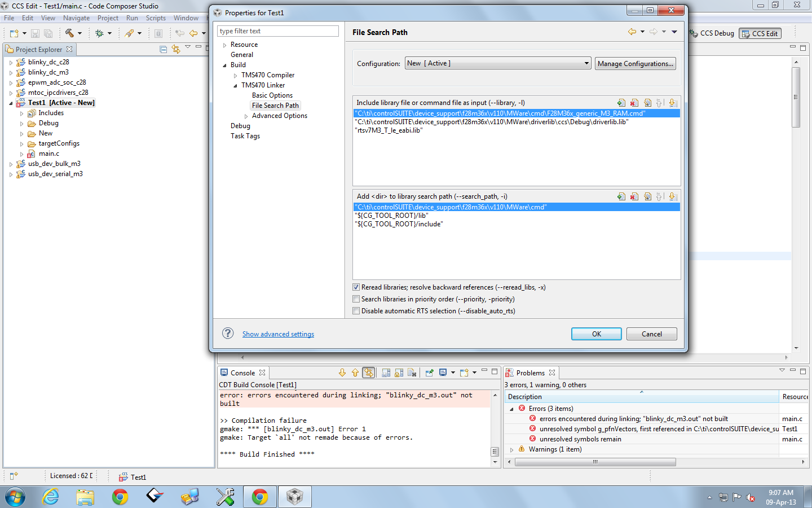
Task: Click the Problems horizontal scrollbar thumb
Action: click(595, 462)
